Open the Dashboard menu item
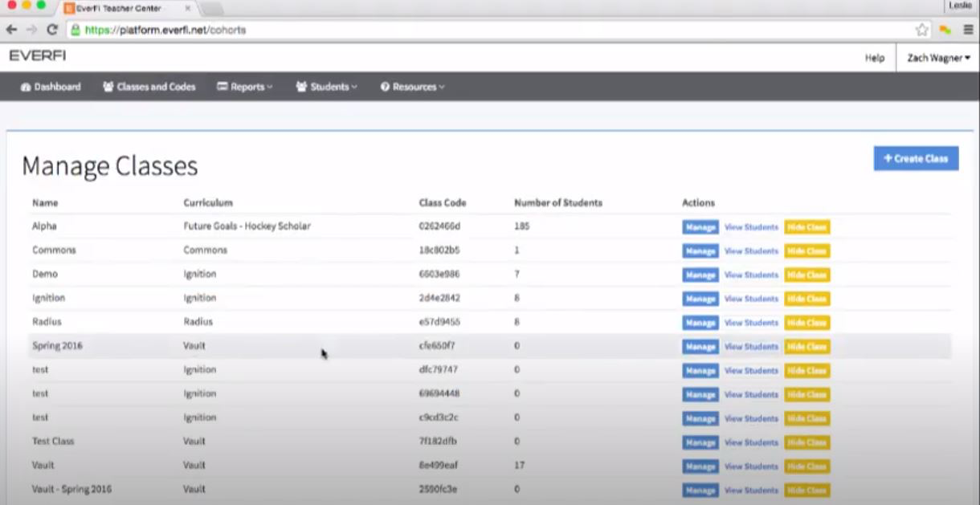 (x=51, y=87)
